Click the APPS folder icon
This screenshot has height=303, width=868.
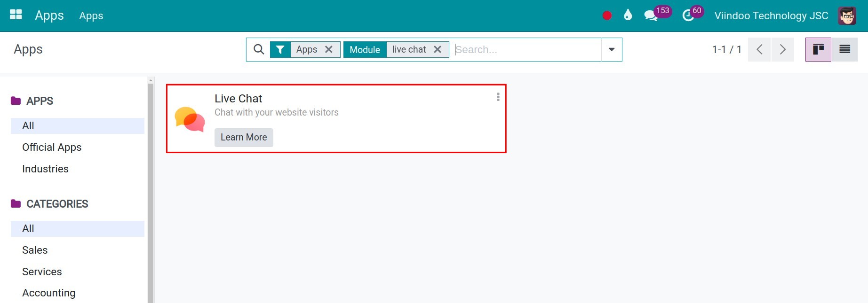coord(16,101)
